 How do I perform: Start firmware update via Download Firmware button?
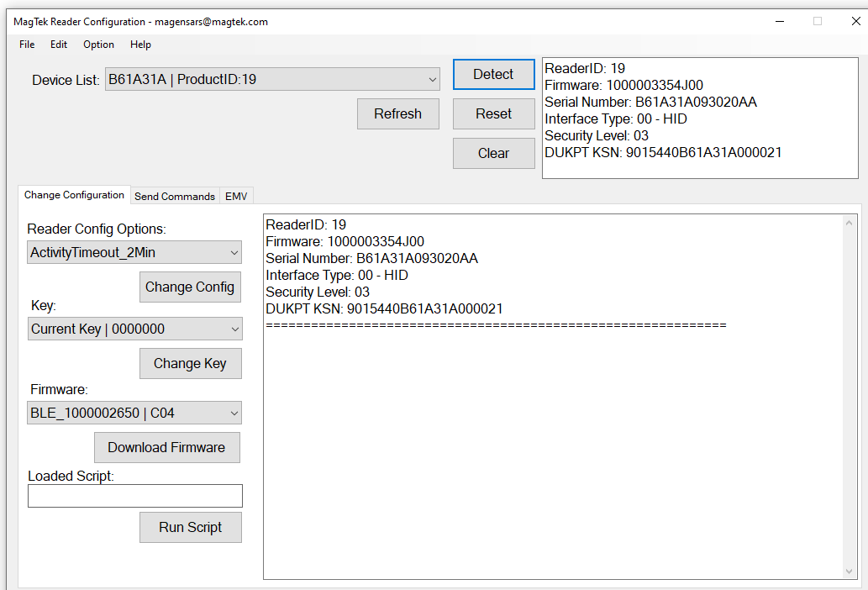(x=166, y=447)
